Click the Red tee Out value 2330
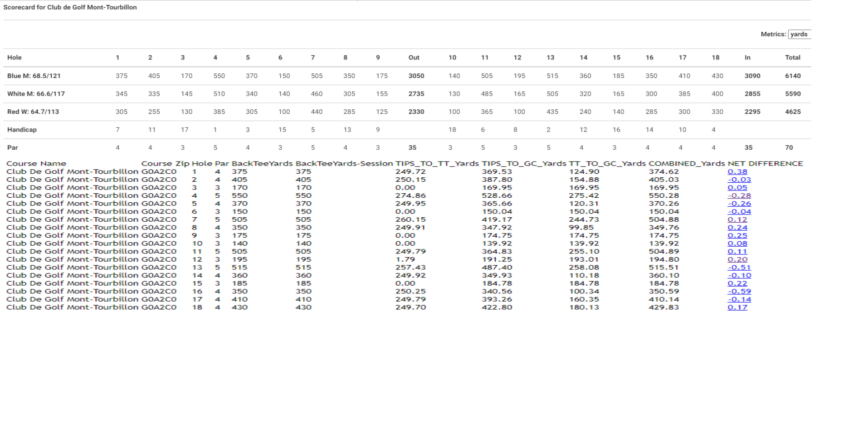This screenshot has height=424, width=868. [416, 112]
